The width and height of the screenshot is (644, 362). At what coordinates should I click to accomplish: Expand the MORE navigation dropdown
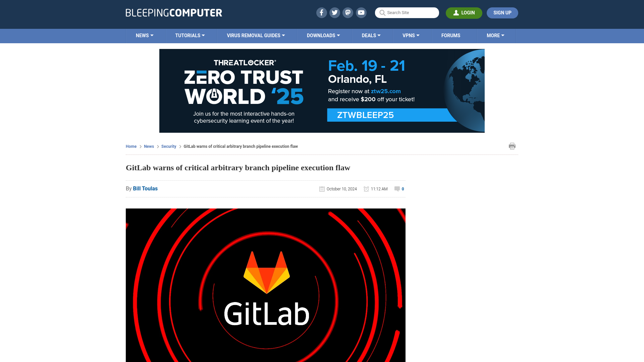coord(495,36)
